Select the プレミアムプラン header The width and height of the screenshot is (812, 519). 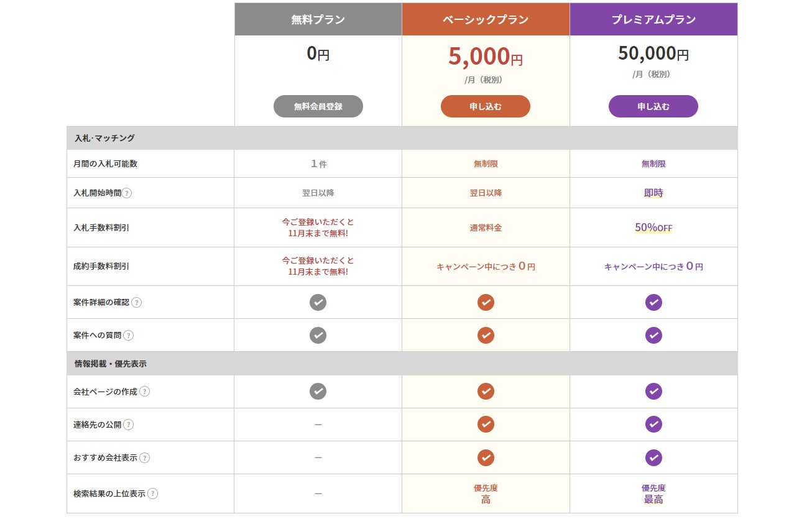click(653, 19)
